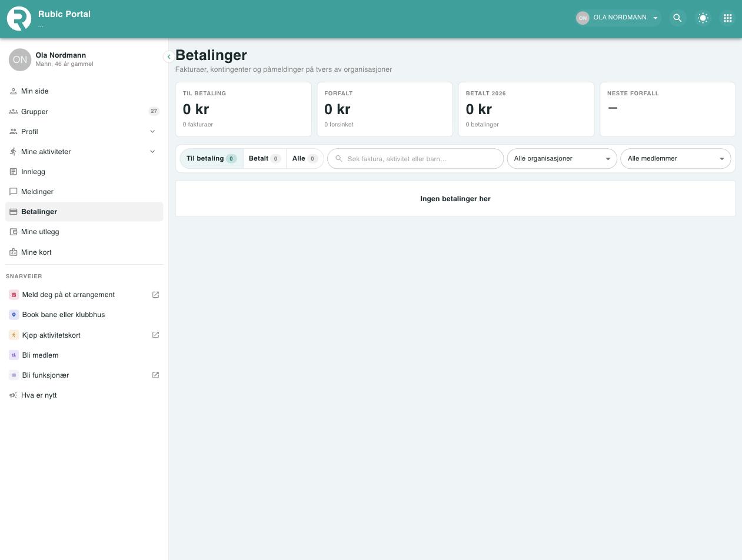Open the Alle organisasjoner dropdown
Screen dimensions: 742x560
pos(562,158)
